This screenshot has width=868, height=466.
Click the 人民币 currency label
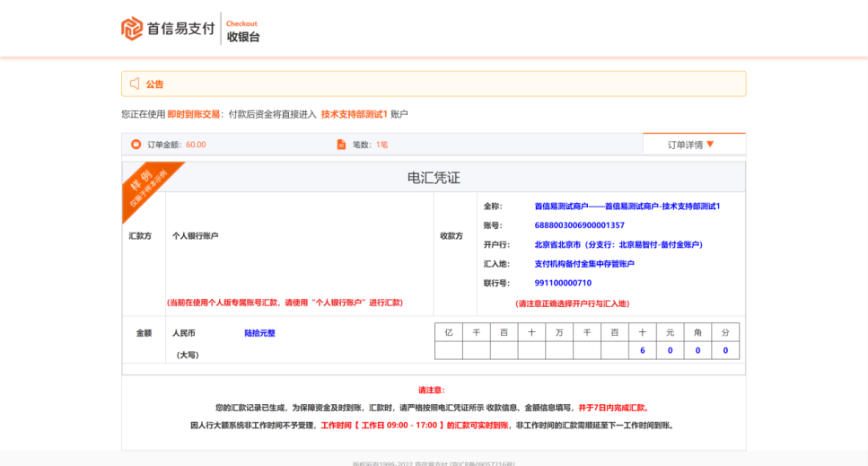pos(183,333)
